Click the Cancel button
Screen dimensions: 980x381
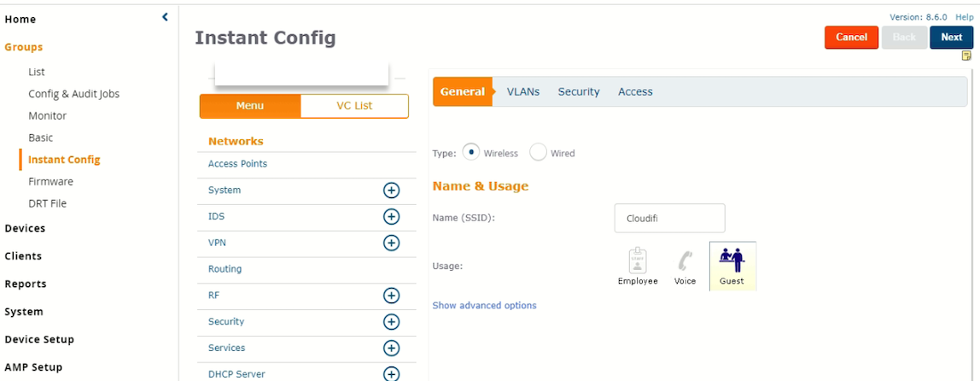pyautogui.click(x=851, y=38)
